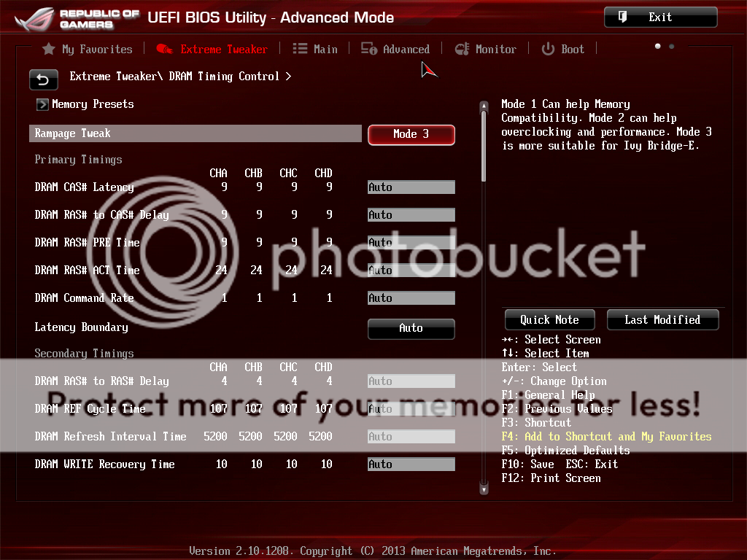The image size is (747, 560).
Task: Click the Advanced tab chip icon
Action: click(369, 49)
